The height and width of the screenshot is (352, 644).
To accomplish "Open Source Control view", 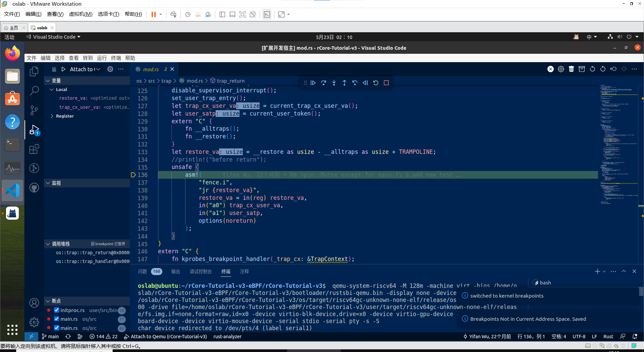I will (x=34, y=110).
